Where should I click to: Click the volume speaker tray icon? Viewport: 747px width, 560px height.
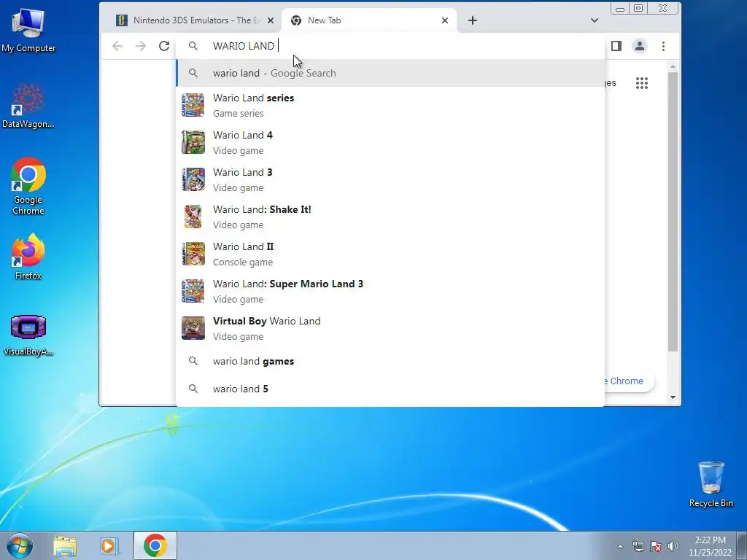673,546
